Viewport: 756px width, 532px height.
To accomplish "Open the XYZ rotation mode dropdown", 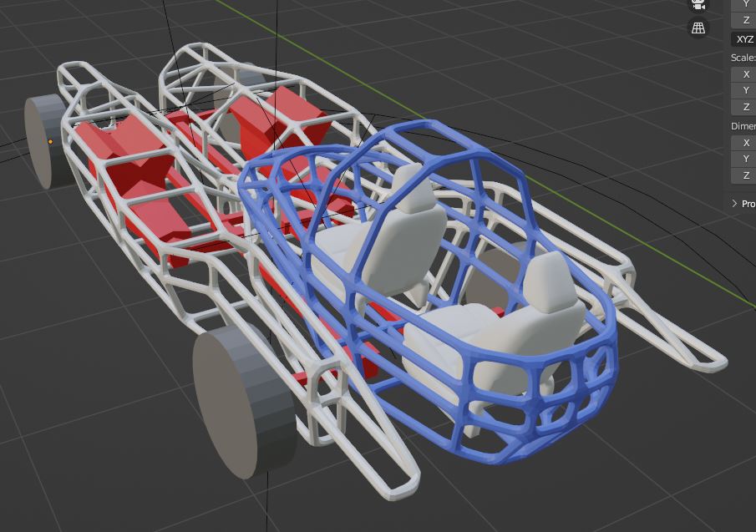I will (743, 39).
